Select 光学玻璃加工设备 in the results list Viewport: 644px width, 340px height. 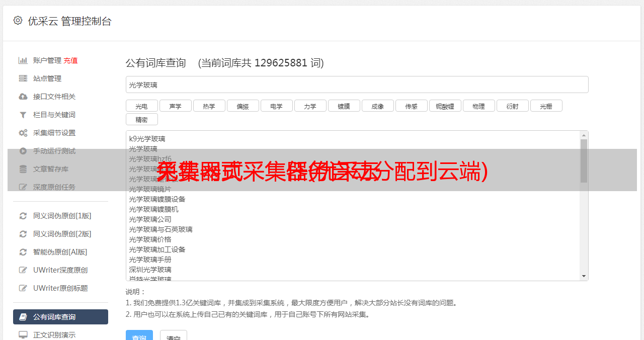point(157,249)
